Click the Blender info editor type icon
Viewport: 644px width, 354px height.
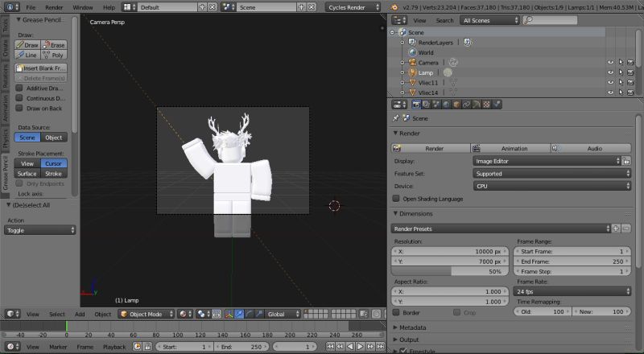click(x=11, y=7)
